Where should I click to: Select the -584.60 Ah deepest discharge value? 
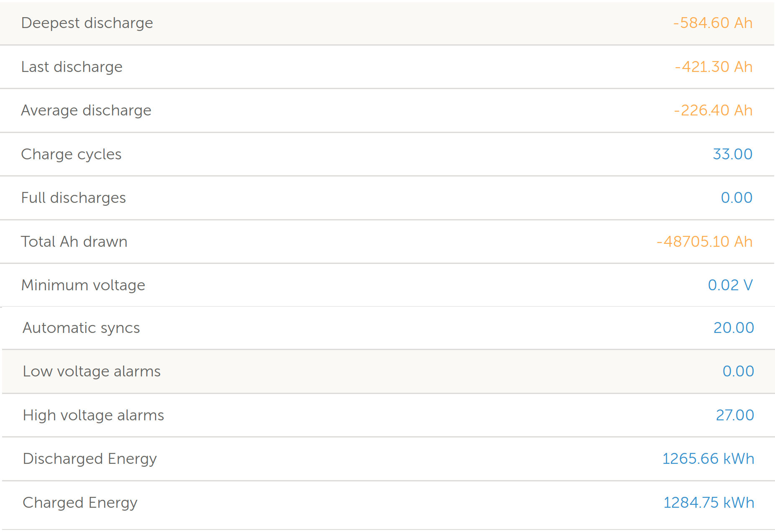click(713, 23)
